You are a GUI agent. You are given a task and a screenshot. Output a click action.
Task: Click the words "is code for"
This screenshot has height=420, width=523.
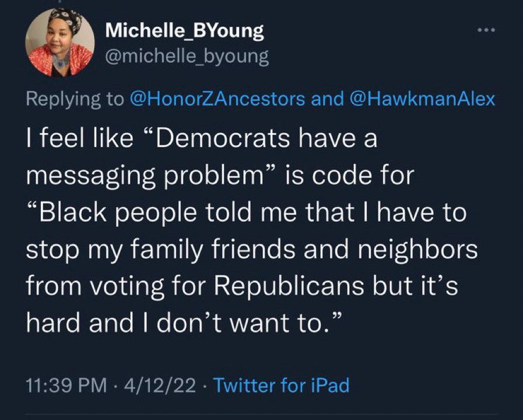(345, 177)
